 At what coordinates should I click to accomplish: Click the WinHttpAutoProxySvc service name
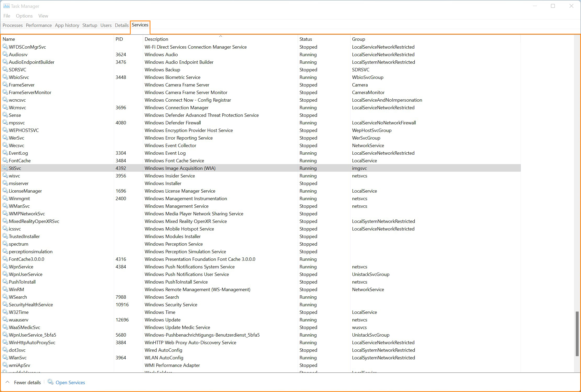[32, 342]
